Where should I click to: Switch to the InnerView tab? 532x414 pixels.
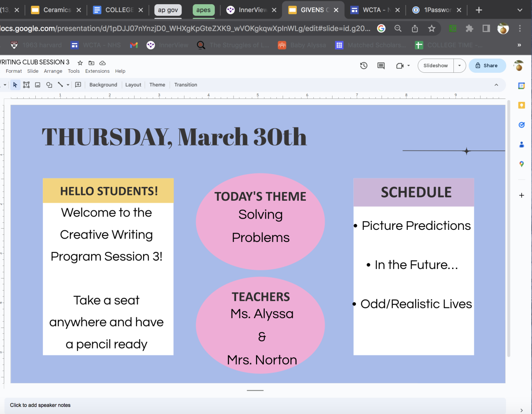[x=252, y=10]
